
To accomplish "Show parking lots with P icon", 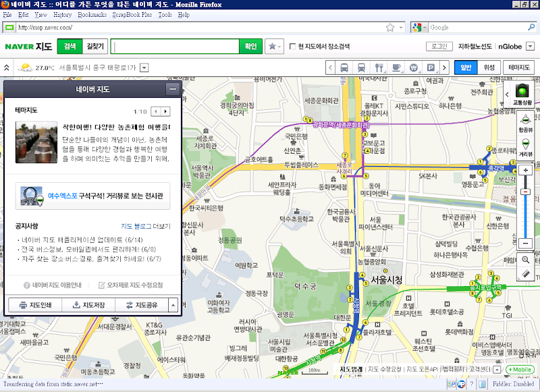I will (431, 67).
